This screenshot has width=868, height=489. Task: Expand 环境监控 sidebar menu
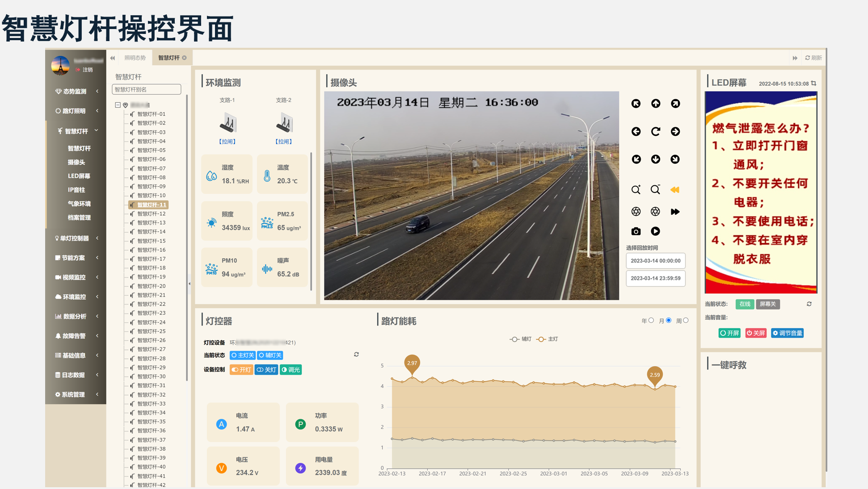(x=76, y=297)
